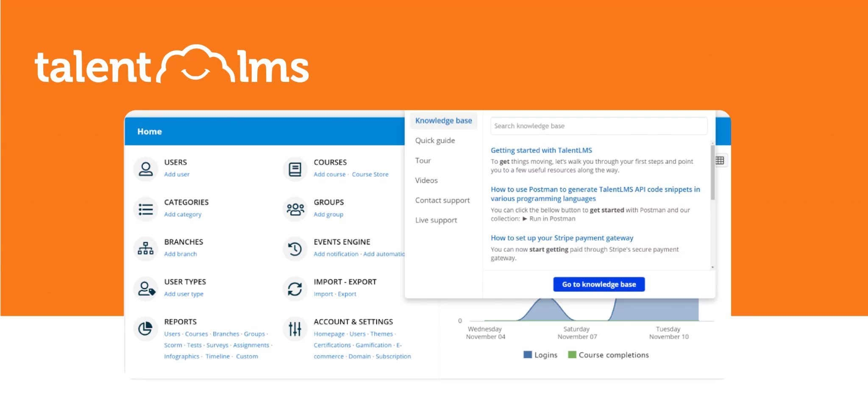
Task: Click the Export link
Action: (x=347, y=294)
